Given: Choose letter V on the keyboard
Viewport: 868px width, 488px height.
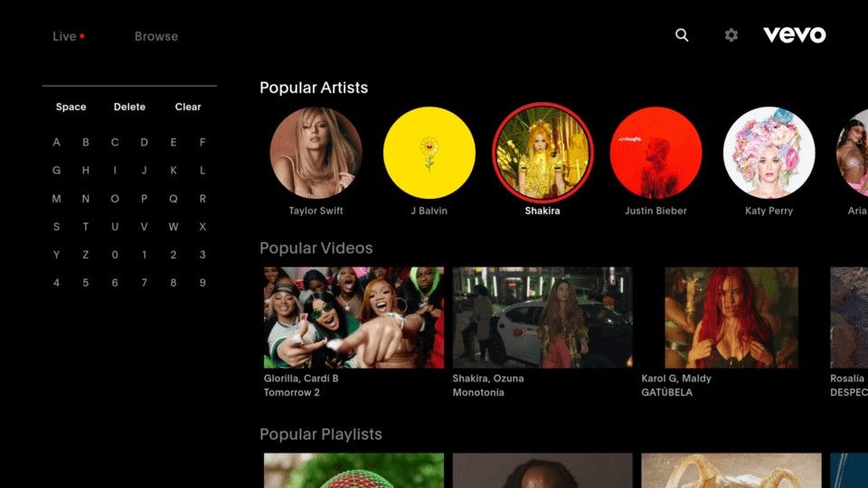Looking at the screenshot, I should [x=144, y=227].
